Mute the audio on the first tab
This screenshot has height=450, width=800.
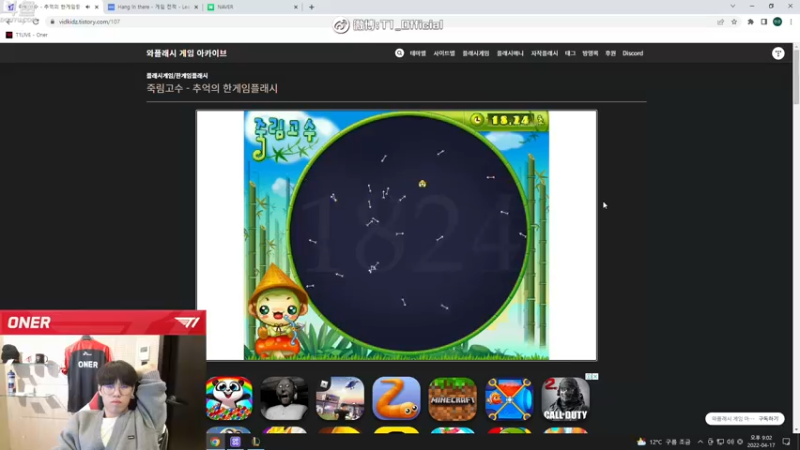87,7
